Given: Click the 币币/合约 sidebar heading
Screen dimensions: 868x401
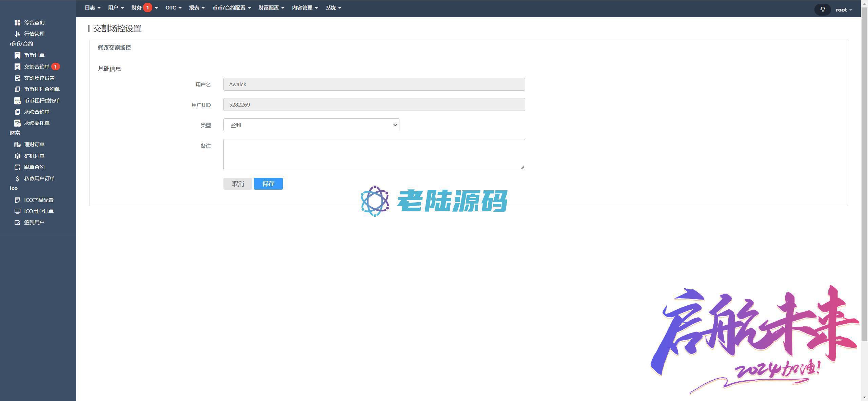Looking at the screenshot, I should 21,43.
